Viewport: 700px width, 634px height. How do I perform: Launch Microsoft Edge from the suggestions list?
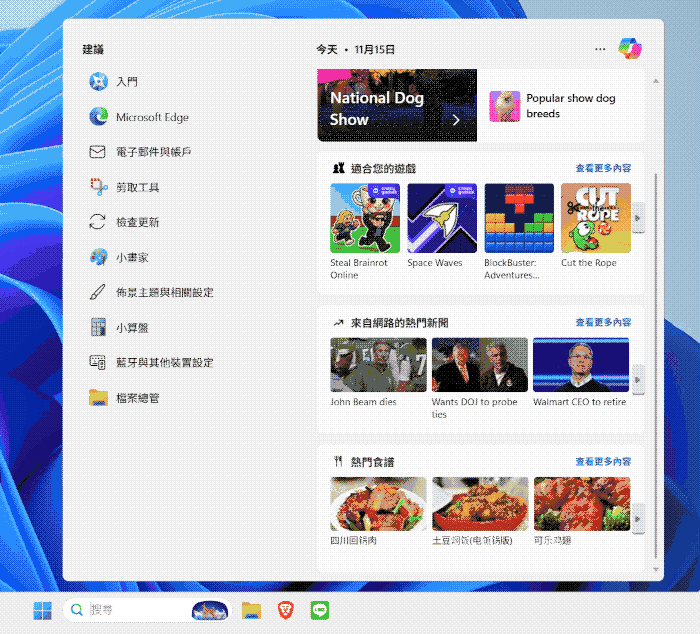coord(151,117)
